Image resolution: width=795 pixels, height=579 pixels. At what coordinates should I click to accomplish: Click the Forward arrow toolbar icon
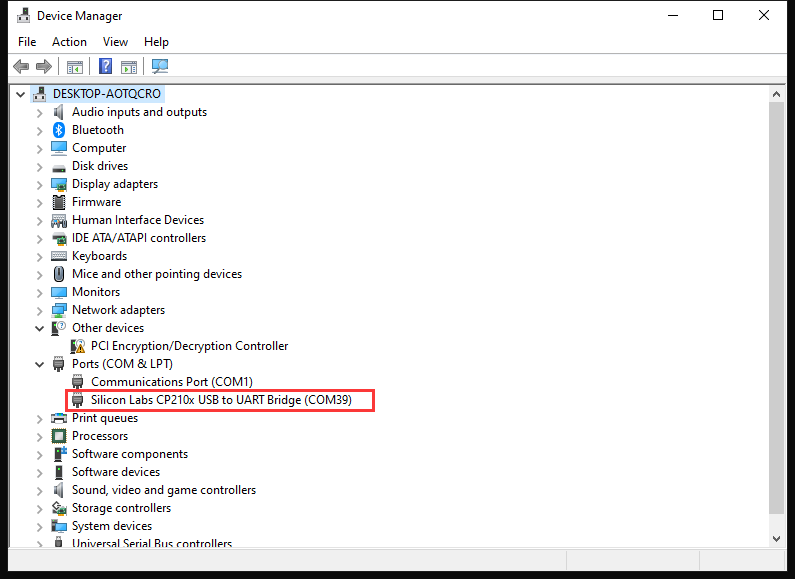44,66
